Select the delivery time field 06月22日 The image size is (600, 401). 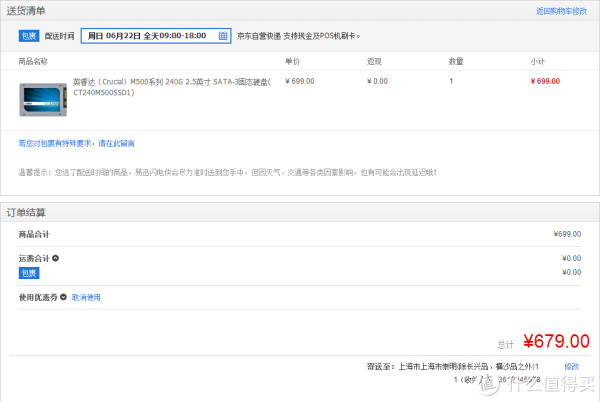click(156, 36)
